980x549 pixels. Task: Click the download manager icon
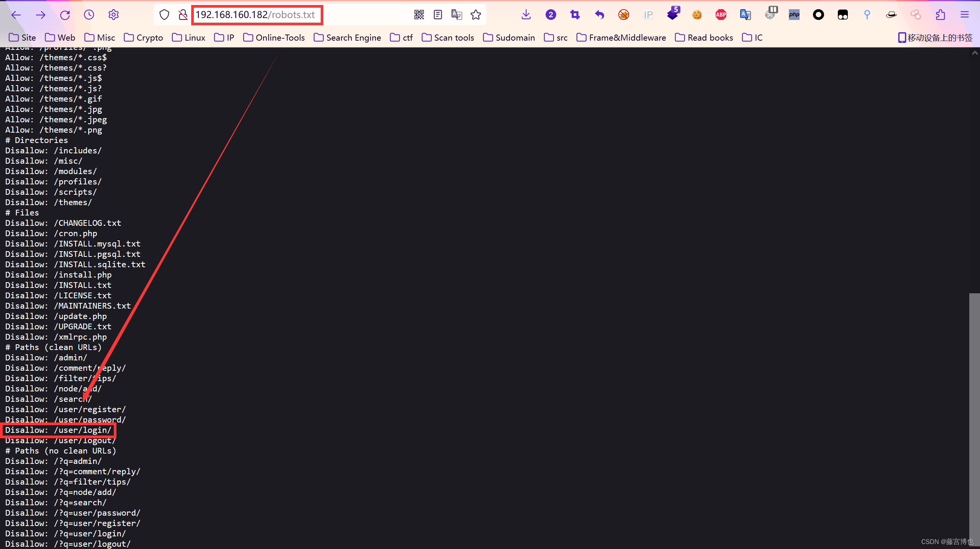(526, 15)
